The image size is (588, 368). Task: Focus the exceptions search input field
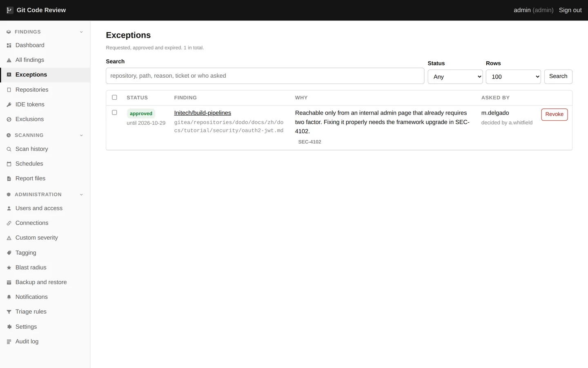click(x=265, y=76)
